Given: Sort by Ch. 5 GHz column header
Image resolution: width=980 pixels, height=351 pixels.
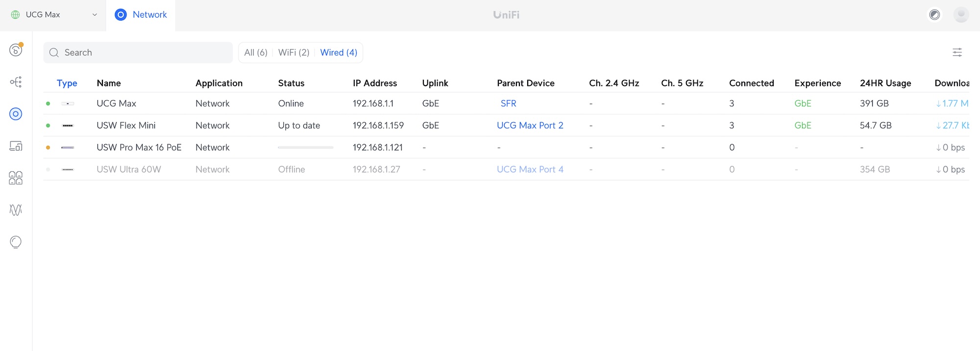Looking at the screenshot, I should point(682,83).
